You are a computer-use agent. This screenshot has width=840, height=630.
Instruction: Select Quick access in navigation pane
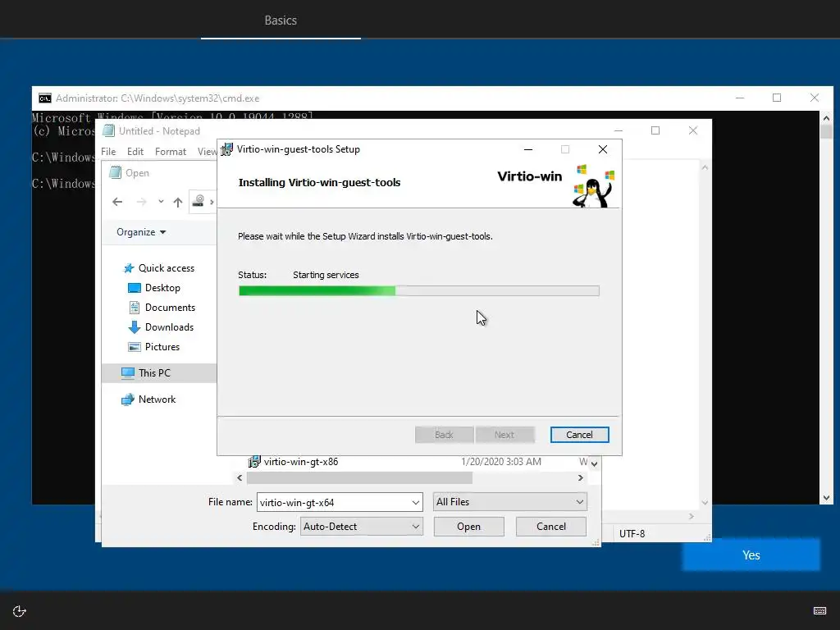click(166, 268)
